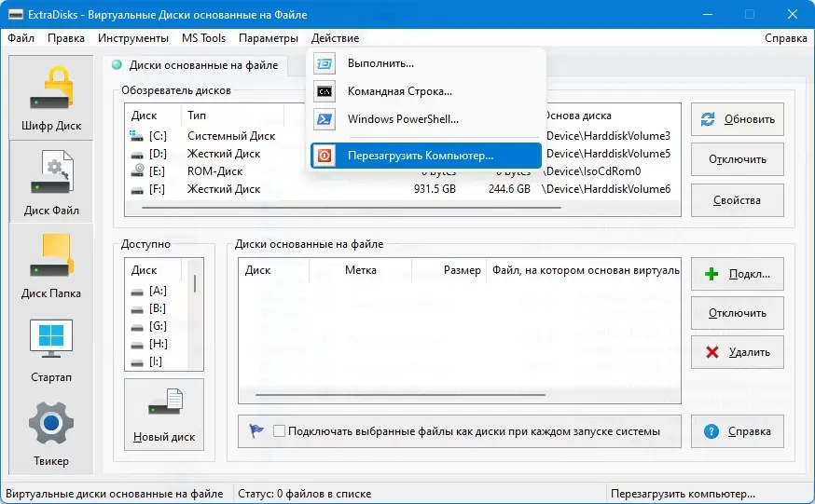Click the Подкл... button

pos(737,274)
